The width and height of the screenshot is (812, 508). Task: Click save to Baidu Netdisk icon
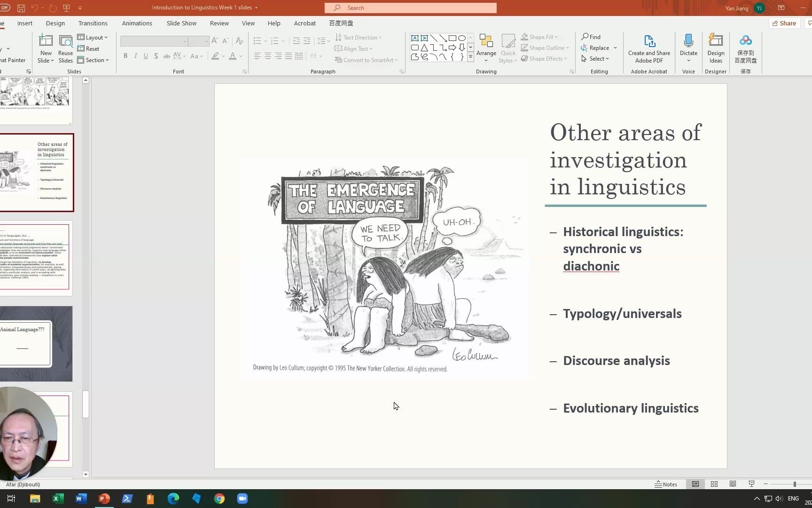[746, 48]
